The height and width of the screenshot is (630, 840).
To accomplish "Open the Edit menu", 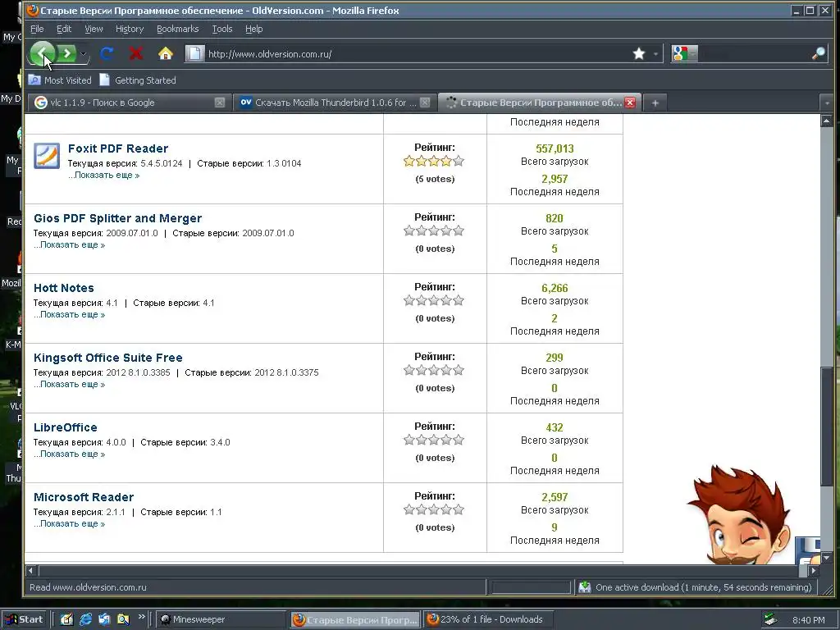I will tap(64, 29).
